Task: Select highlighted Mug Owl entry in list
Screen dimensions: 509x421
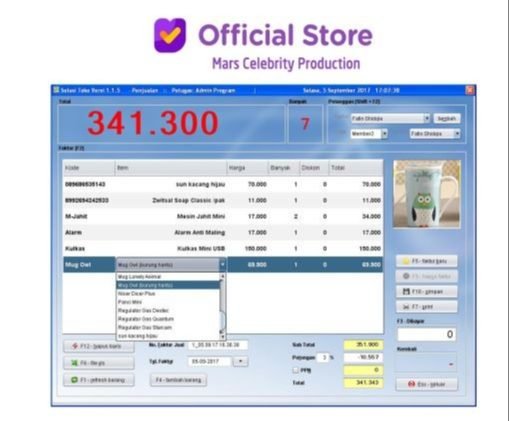Action: tap(168, 285)
